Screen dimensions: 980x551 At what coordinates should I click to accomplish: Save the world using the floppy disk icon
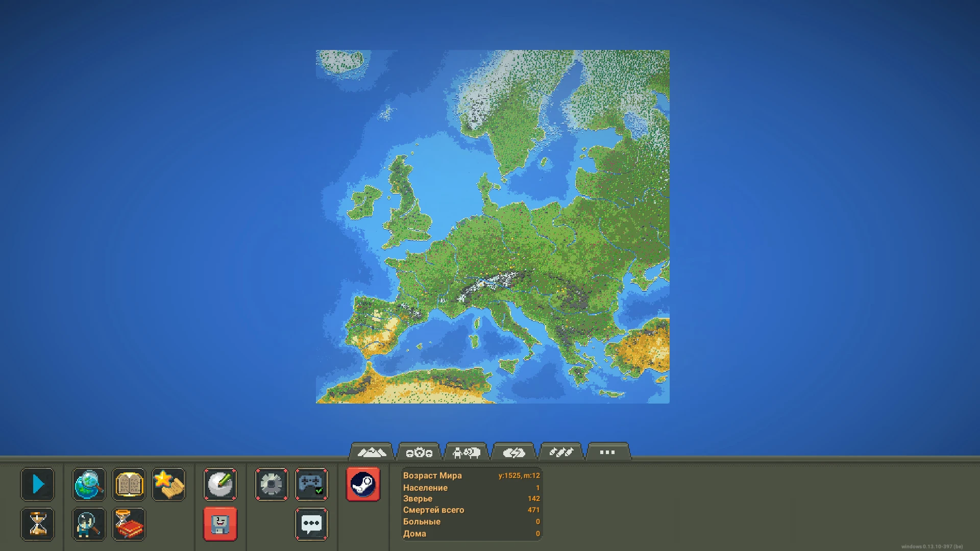220,523
